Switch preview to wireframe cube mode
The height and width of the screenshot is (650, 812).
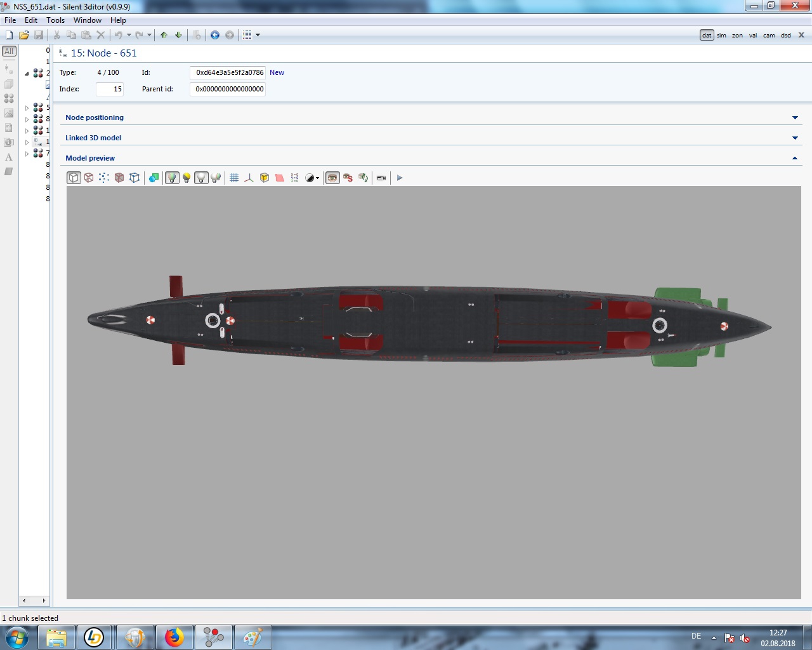[89, 178]
